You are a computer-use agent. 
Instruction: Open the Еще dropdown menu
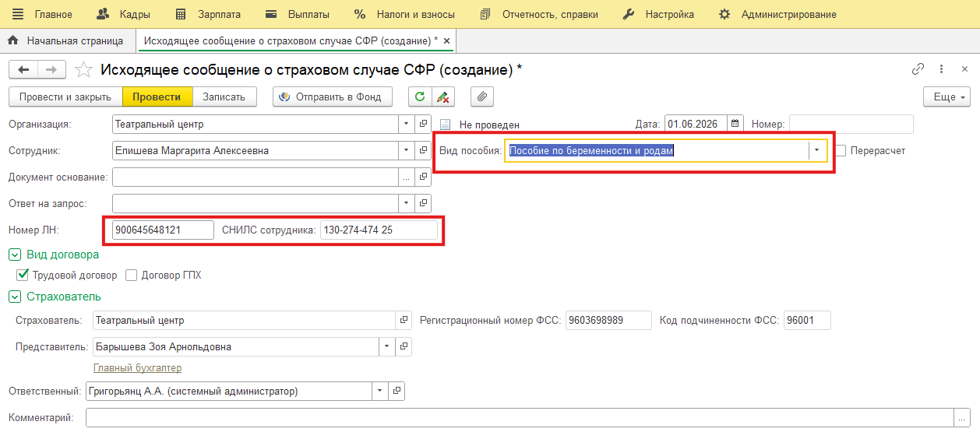coord(947,97)
